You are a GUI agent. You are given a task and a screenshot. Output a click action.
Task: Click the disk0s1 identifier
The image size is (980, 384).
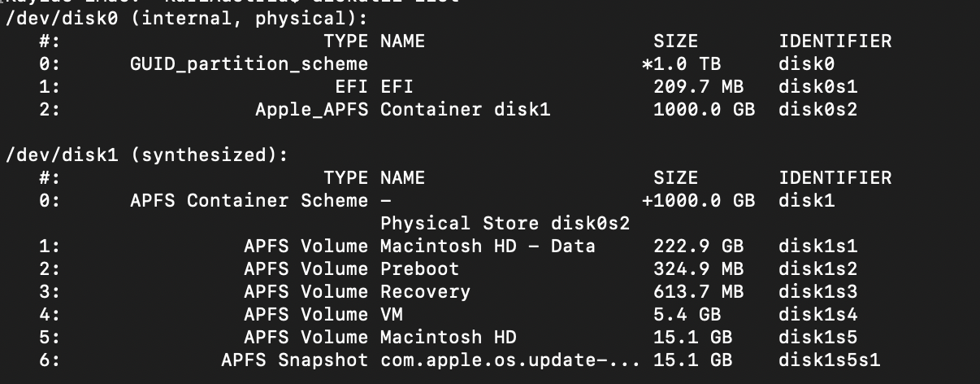tap(817, 86)
